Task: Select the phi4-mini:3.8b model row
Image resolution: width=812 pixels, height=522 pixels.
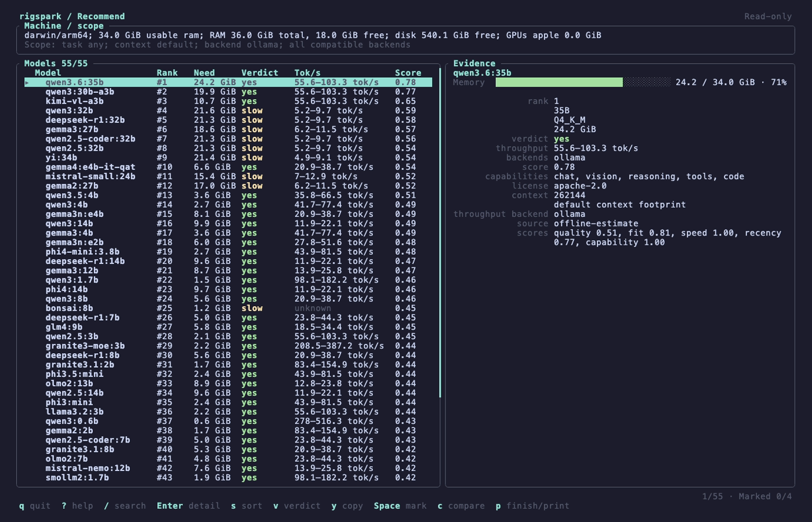Action: click(228, 252)
